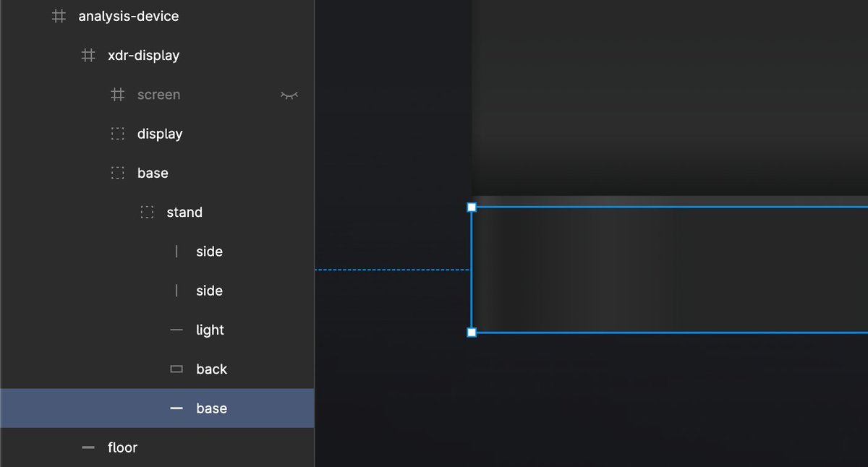Click the frame icon beside screen layer
The height and width of the screenshot is (467, 868).
tap(117, 94)
